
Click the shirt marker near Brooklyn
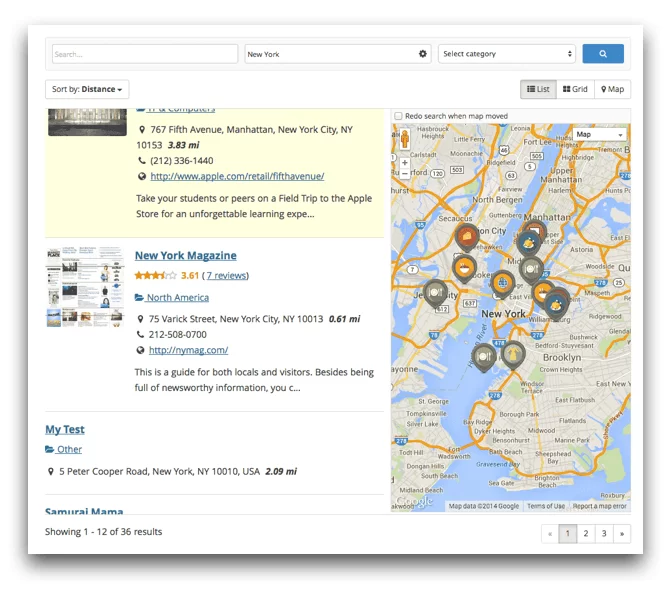pyautogui.click(x=513, y=353)
